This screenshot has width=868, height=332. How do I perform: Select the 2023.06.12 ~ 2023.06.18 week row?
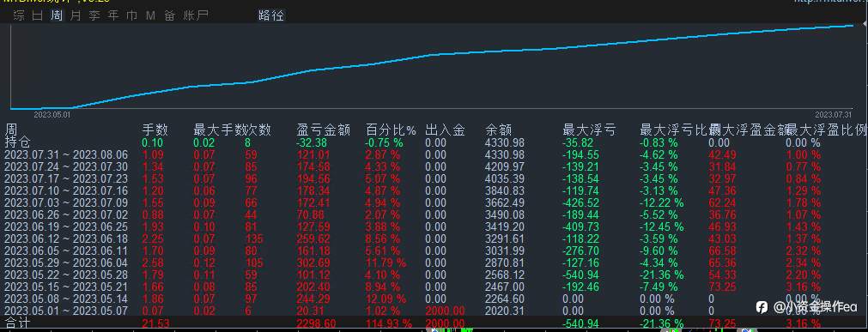click(66, 239)
